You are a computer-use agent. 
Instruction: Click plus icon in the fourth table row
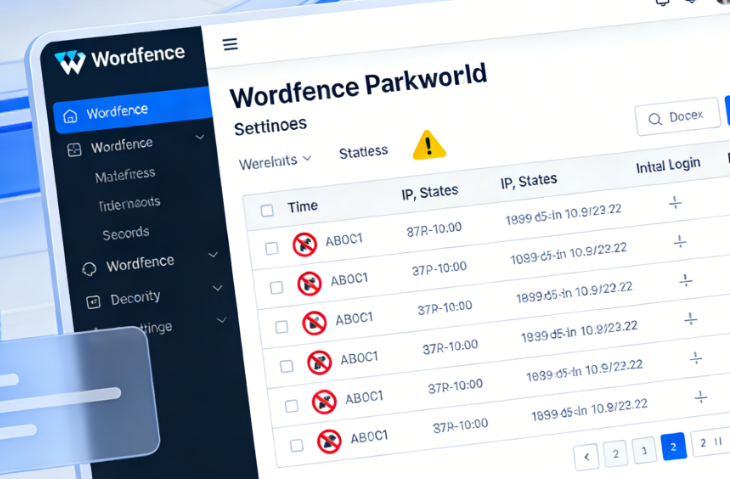tap(691, 319)
